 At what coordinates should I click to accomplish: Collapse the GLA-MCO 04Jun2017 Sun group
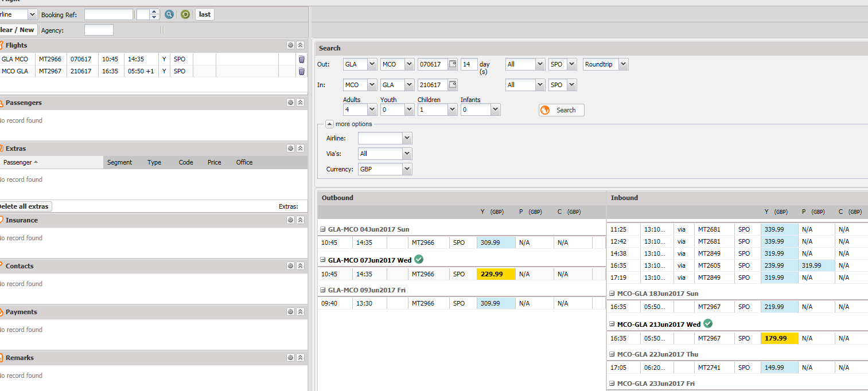(x=323, y=229)
